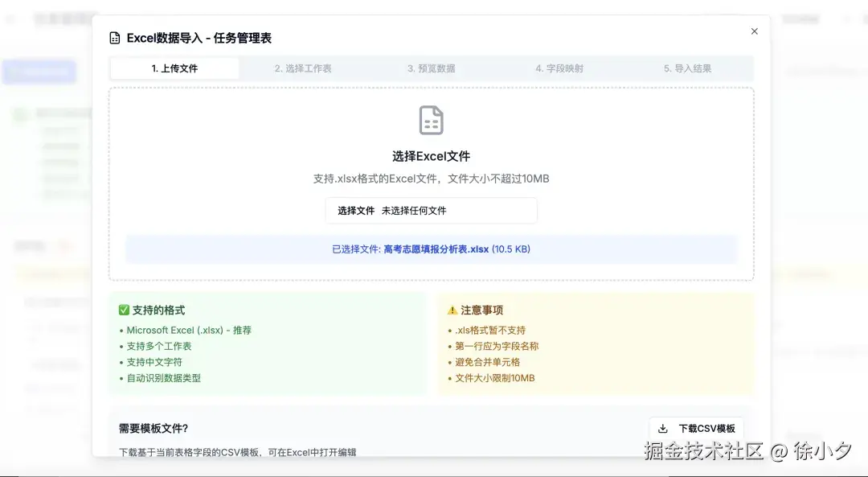Click the Excel document icon beside dialog title
This screenshot has height=477, width=868.
[113, 37]
